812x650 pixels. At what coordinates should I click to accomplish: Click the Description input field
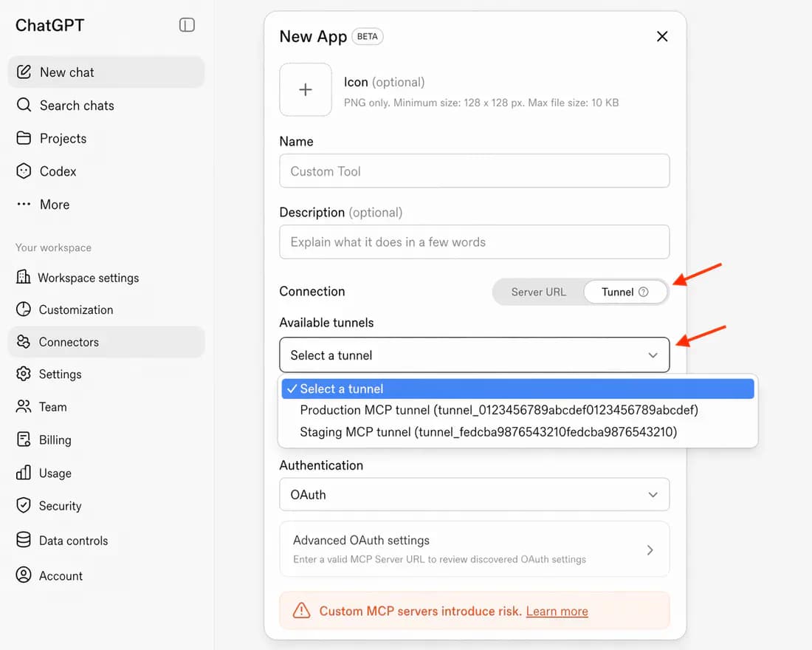(475, 242)
